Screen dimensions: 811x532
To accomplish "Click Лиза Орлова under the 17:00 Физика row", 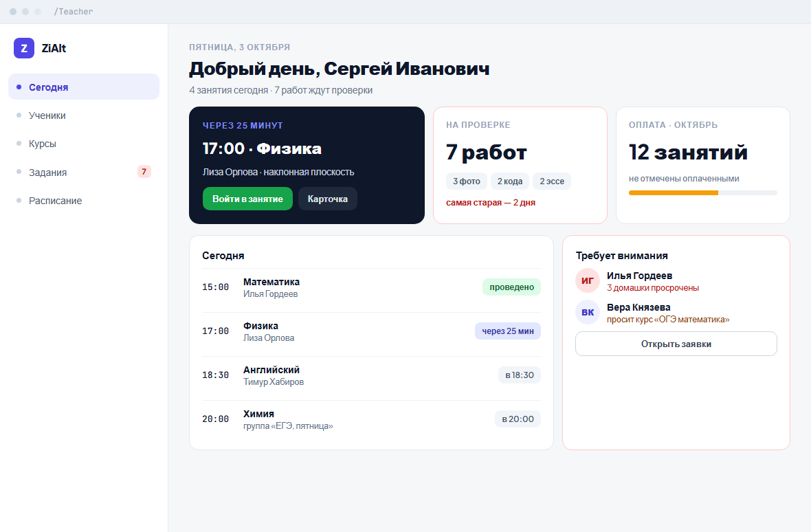I will coord(269,338).
